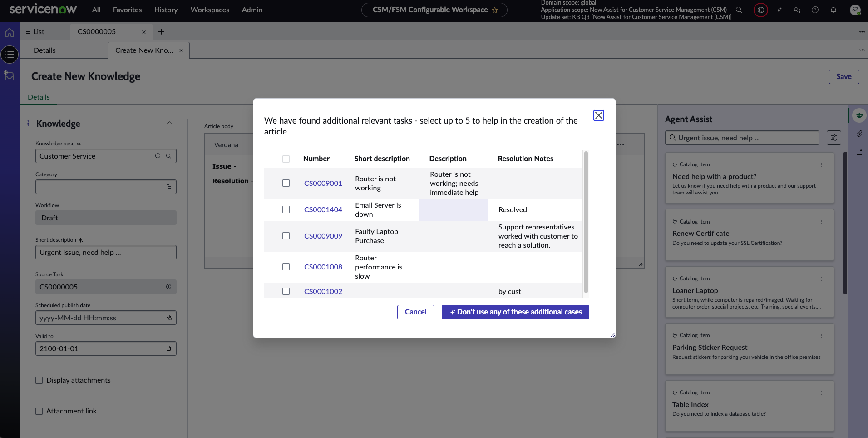The image size is (868, 438).
Task: Check the CS0001002 row checkbox
Action: point(286,291)
